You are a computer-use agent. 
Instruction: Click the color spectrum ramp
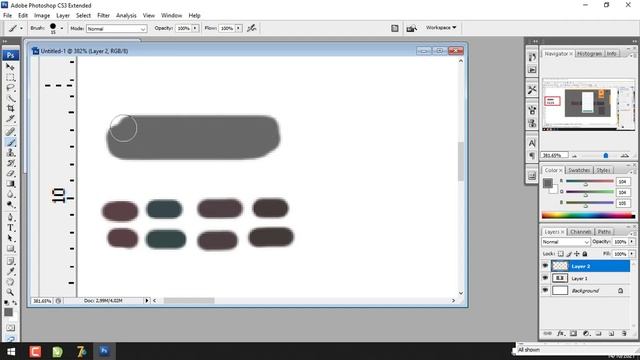[x=588, y=216]
